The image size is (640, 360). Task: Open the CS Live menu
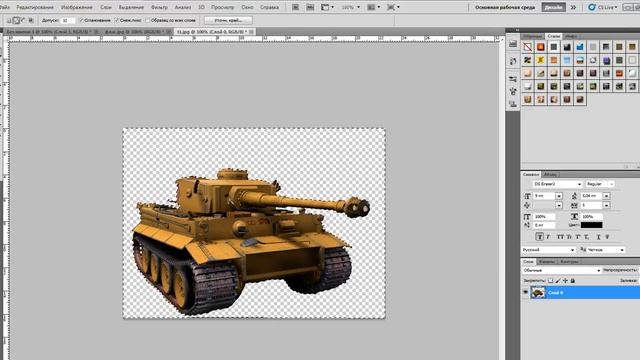point(602,7)
